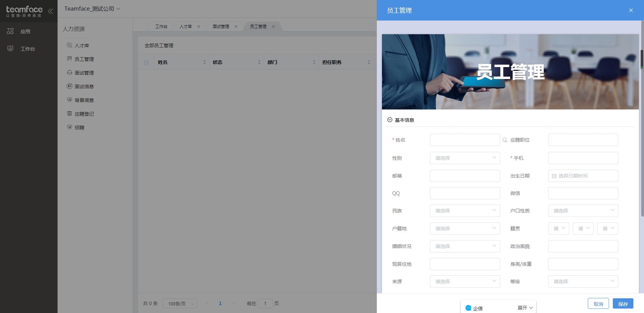Click the 应聘登记 menu icon

tap(70, 114)
